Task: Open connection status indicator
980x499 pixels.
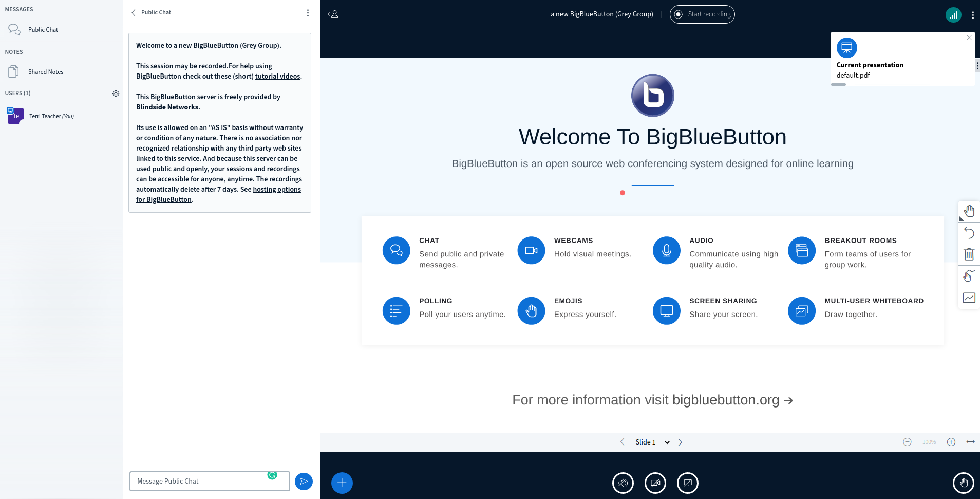Action: click(953, 15)
